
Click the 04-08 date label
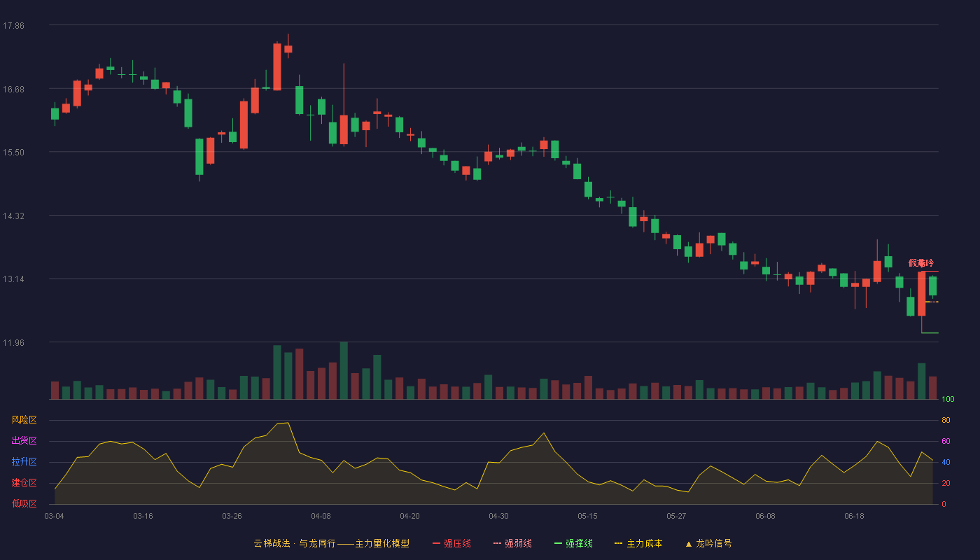tap(321, 516)
